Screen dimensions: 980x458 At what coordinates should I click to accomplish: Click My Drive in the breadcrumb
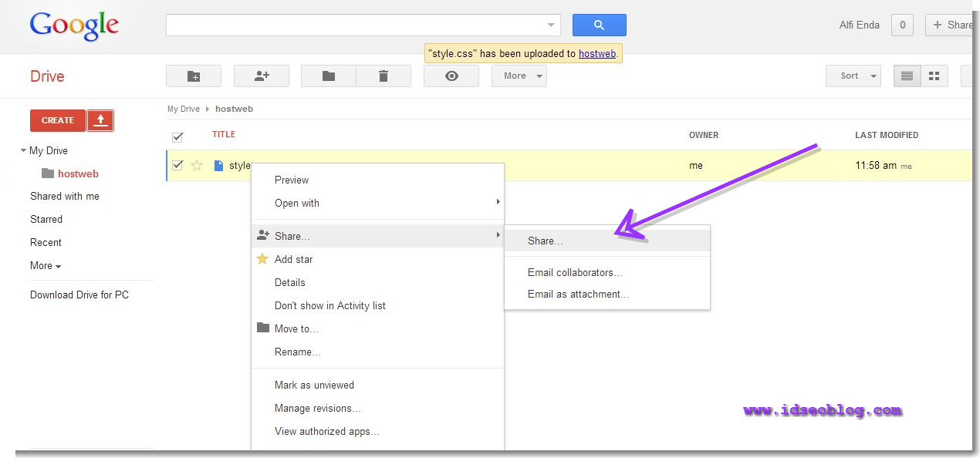(x=184, y=109)
